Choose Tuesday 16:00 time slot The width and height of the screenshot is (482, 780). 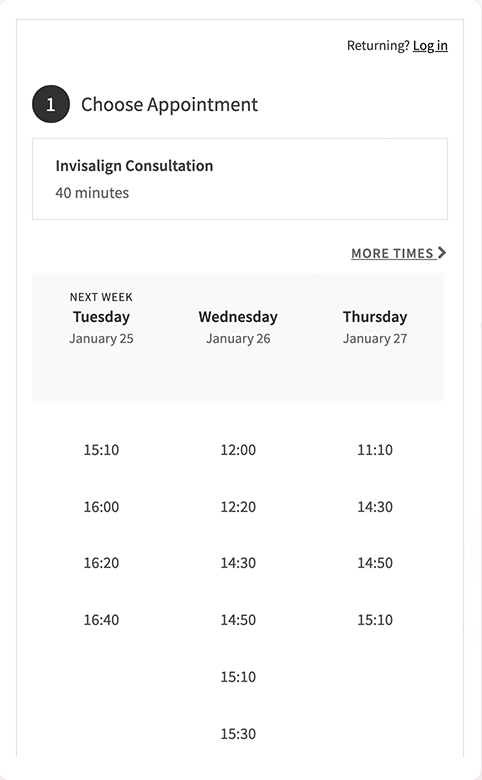pos(101,507)
